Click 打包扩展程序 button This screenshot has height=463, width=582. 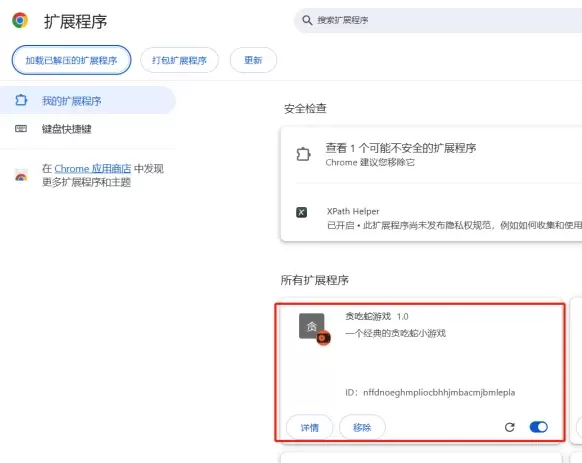click(179, 60)
